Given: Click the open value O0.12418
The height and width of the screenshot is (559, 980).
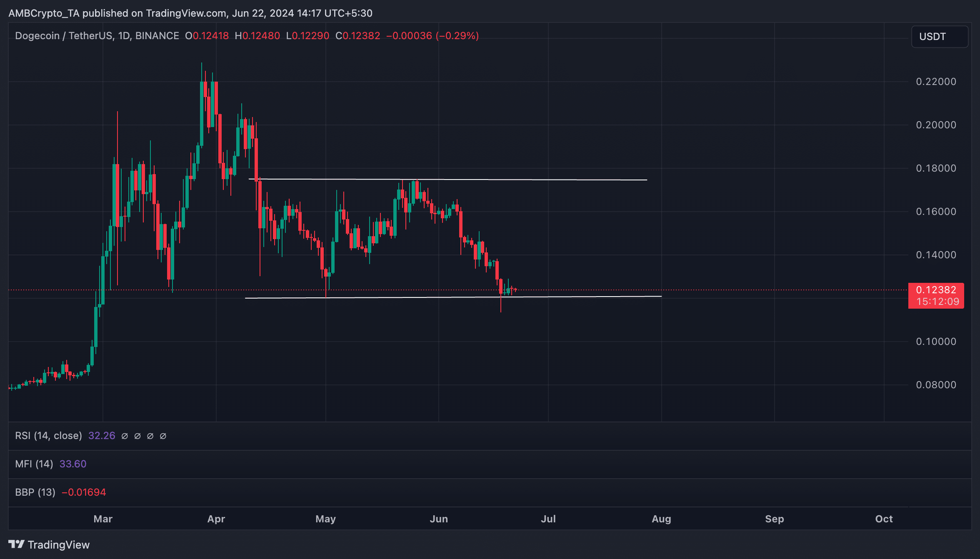Looking at the screenshot, I should pyautogui.click(x=207, y=36).
